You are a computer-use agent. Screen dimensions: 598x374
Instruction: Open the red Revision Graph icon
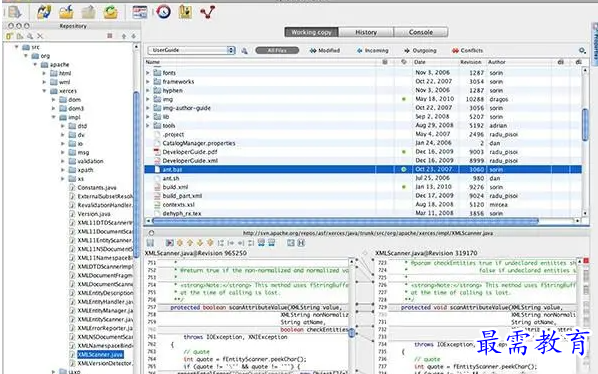[207, 12]
